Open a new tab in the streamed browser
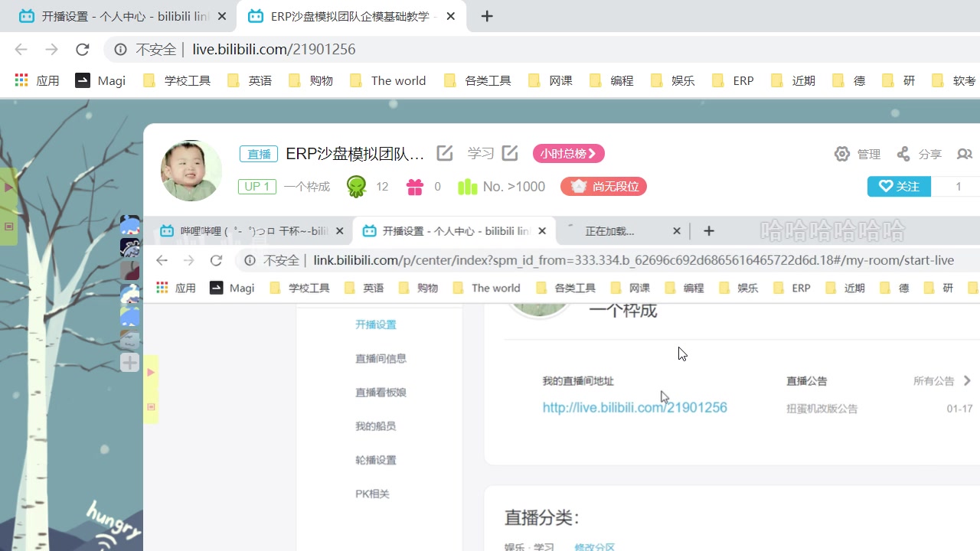 [x=709, y=230]
